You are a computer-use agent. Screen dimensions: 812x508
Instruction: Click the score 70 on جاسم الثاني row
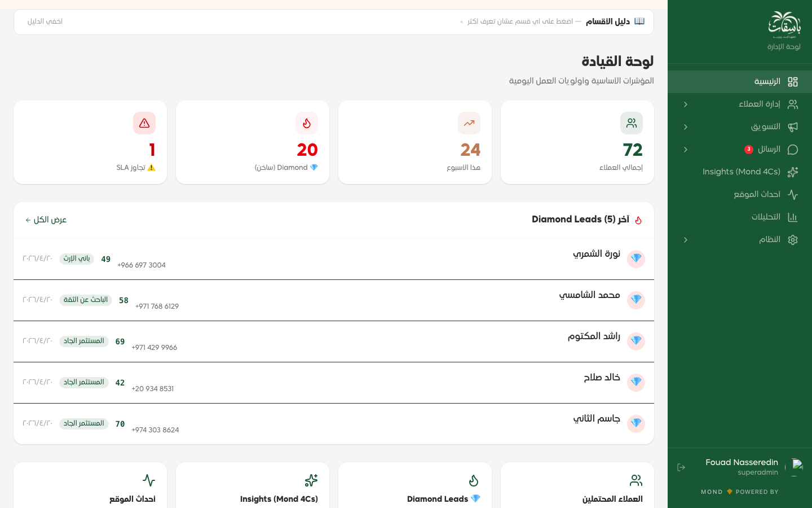pyautogui.click(x=120, y=424)
